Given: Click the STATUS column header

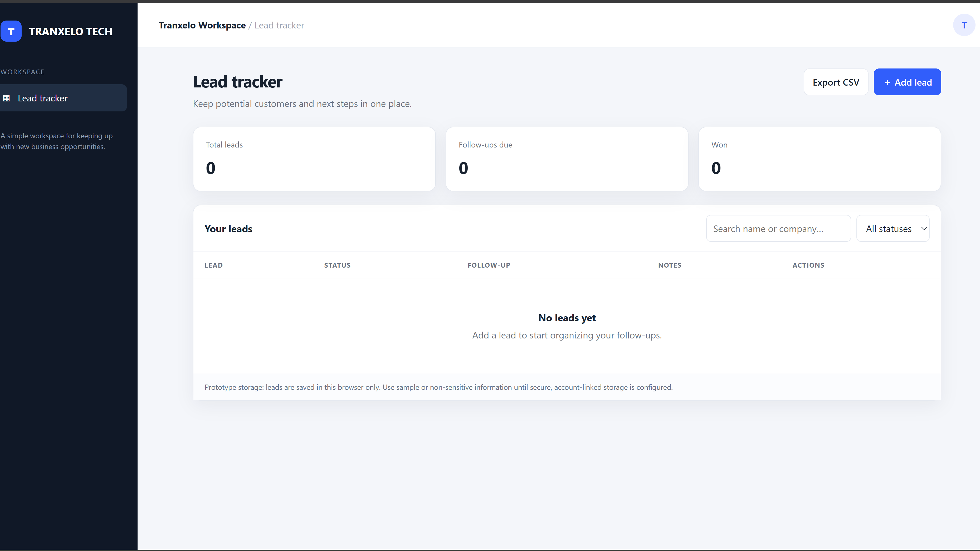Looking at the screenshot, I should pos(338,265).
